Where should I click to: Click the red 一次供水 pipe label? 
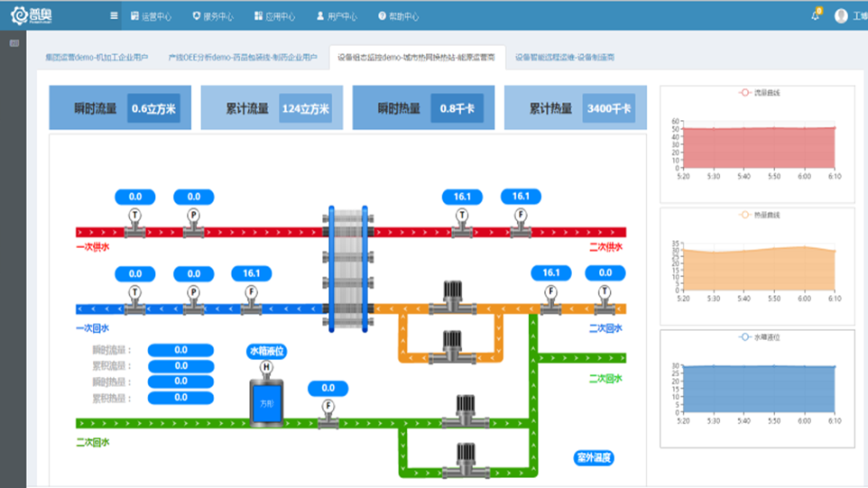pos(93,247)
